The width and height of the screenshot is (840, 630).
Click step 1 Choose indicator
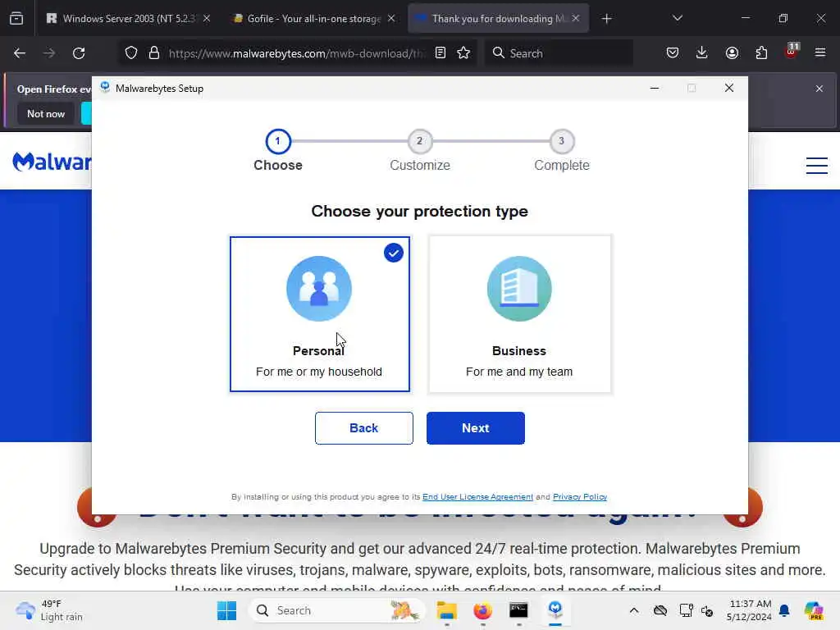[277, 141]
